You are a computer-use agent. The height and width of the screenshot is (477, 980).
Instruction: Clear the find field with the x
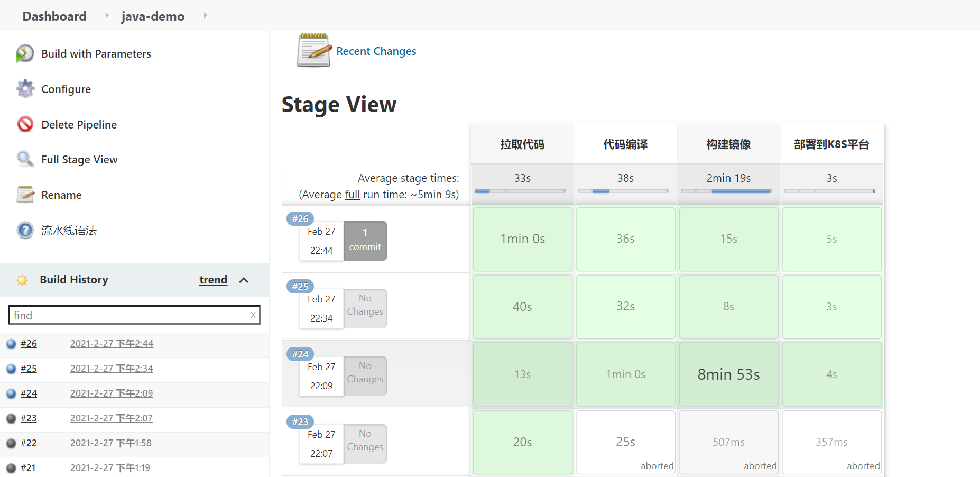click(253, 315)
